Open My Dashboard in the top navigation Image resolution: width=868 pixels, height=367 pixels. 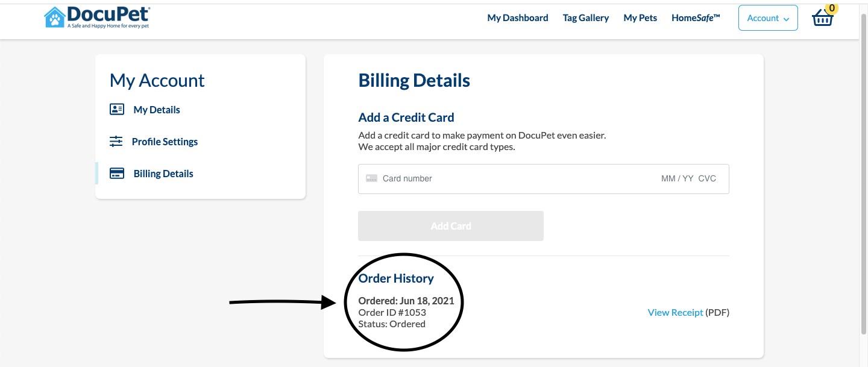pyautogui.click(x=518, y=18)
